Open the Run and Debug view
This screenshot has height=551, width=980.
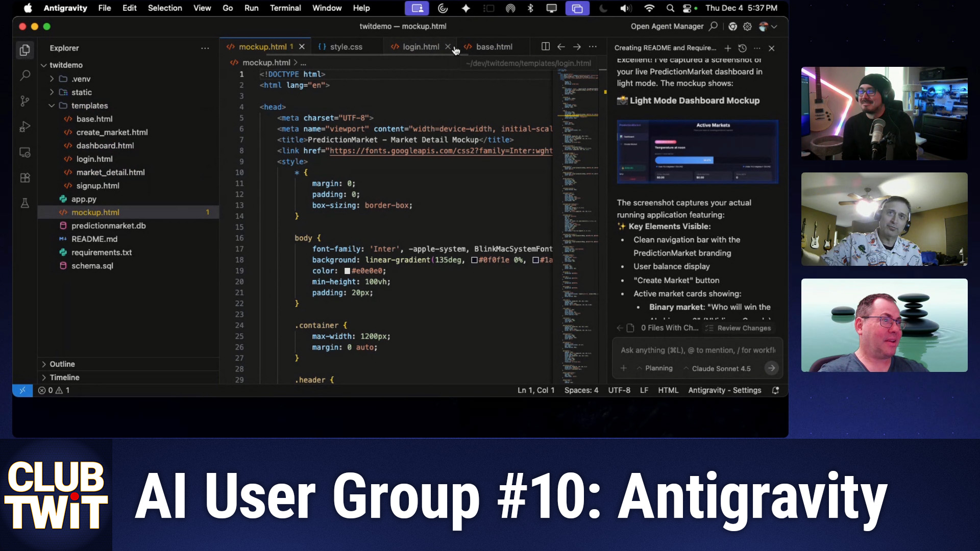[24, 127]
